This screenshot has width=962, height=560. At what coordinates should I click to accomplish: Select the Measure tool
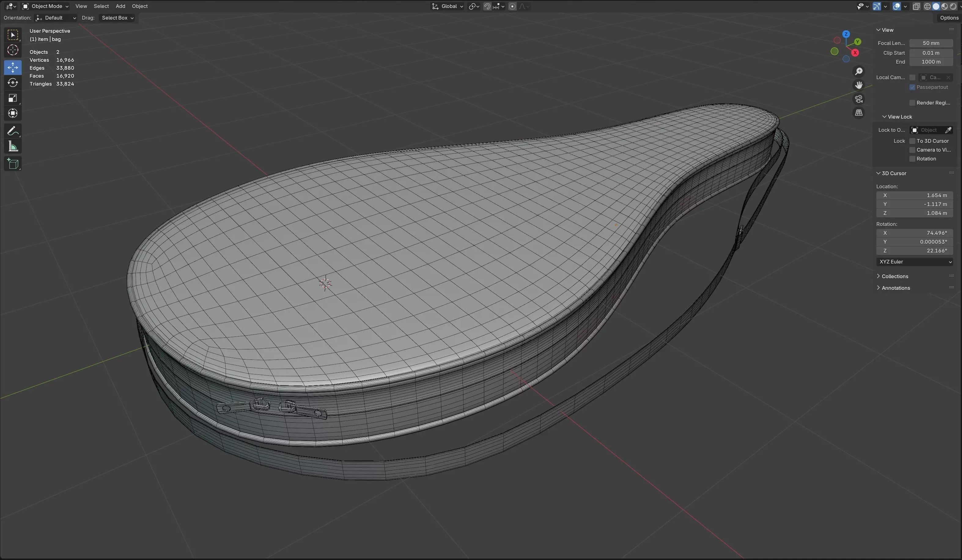click(13, 146)
